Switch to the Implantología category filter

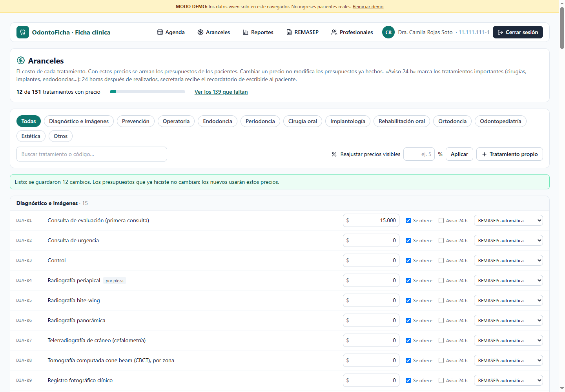(x=348, y=121)
